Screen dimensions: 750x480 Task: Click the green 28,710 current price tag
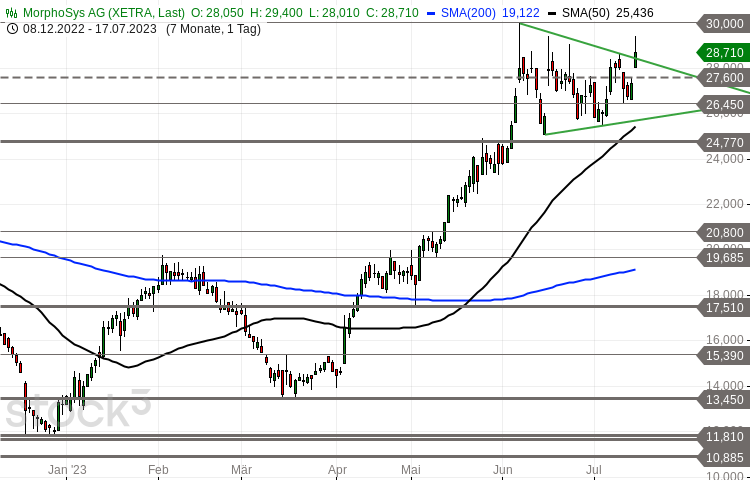[x=724, y=53]
